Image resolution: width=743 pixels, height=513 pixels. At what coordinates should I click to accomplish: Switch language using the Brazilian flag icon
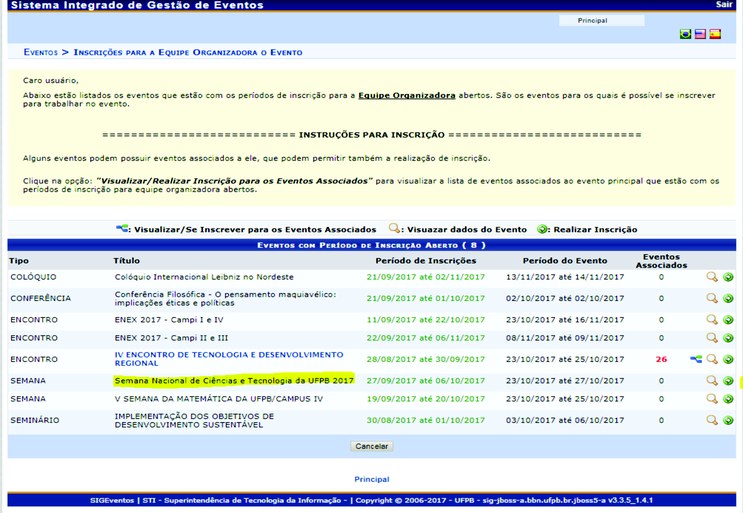685,34
